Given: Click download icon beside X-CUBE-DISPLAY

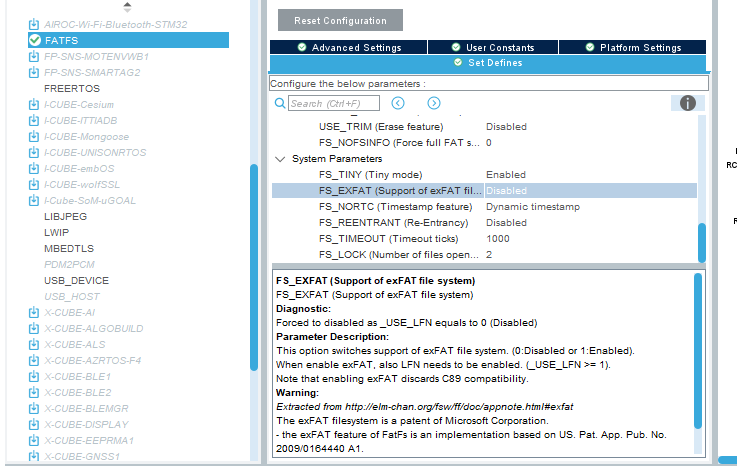Looking at the screenshot, I should pyautogui.click(x=34, y=424).
